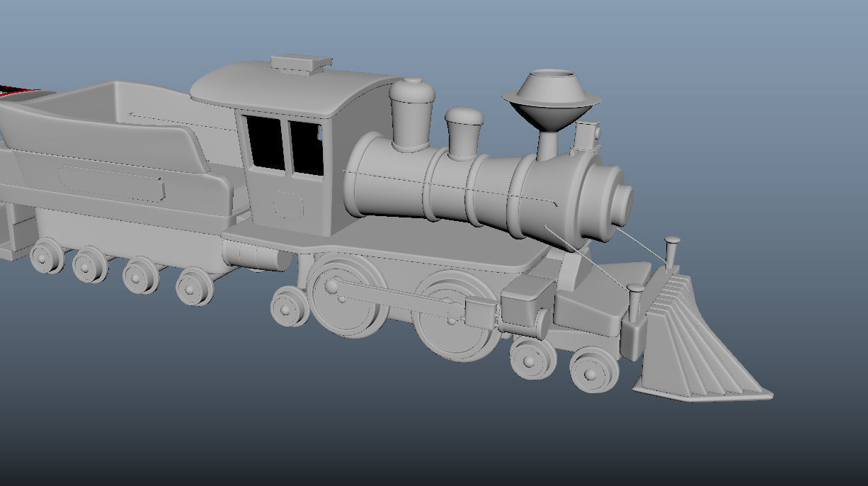This screenshot has width=868, height=486.
Task: Select the long nameplate panel on the tender
Action: 112,183
